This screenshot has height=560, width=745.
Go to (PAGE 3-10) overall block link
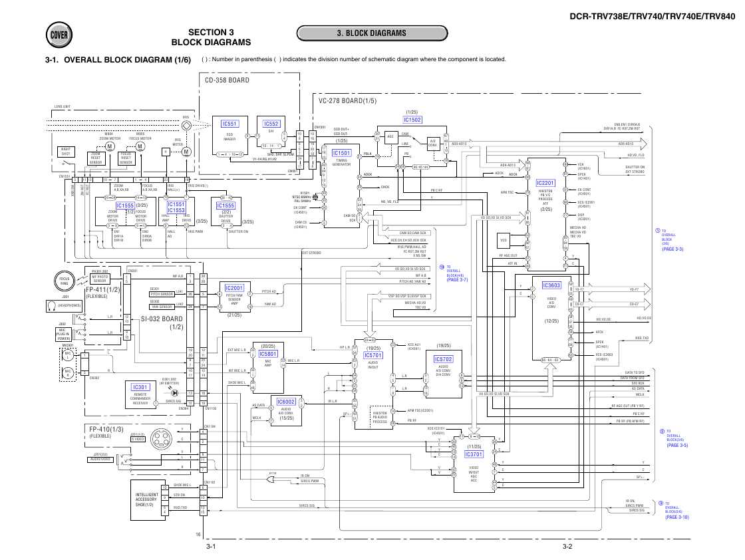677,517
